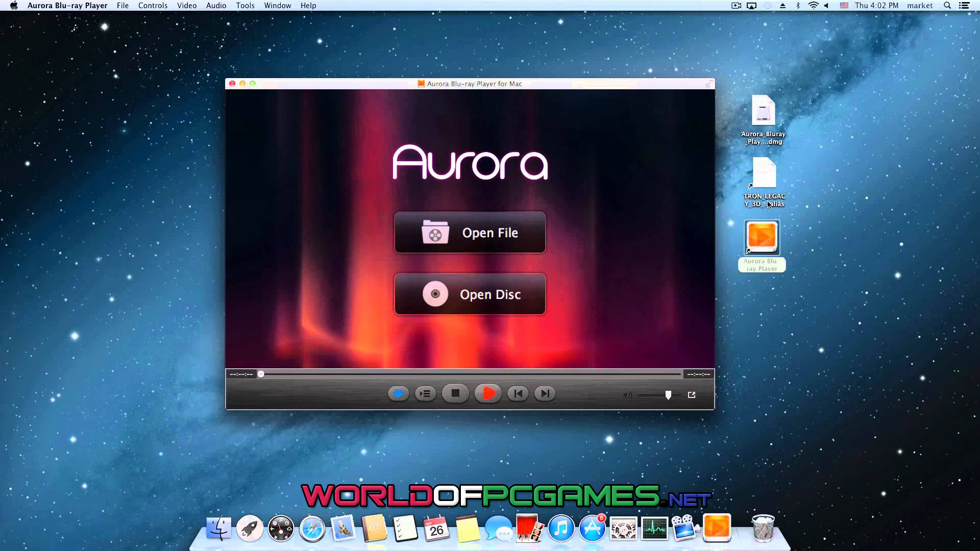Viewport: 980px width, 551px height.
Task: Open the Aurora Blu-ray Player application menu
Action: 67,6
